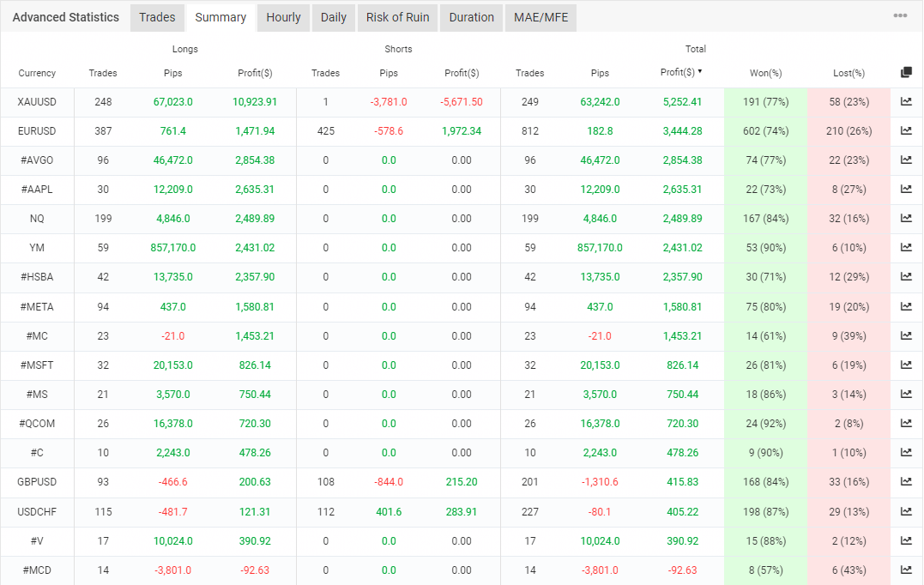Open the MAE/MFE tab
The height and width of the screenshot is (585, 924).
541,18
